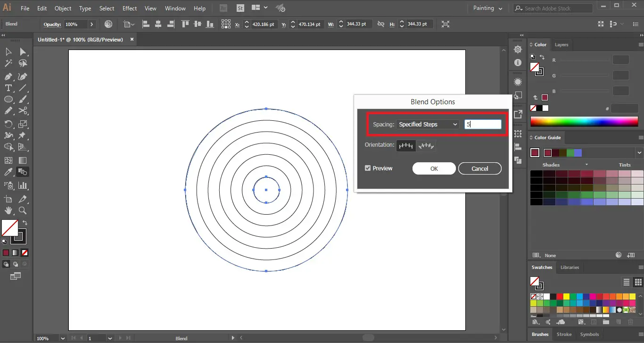Toggle Align to Path orientation
This screenshot has height=343, width=644.
click(426, 146)
